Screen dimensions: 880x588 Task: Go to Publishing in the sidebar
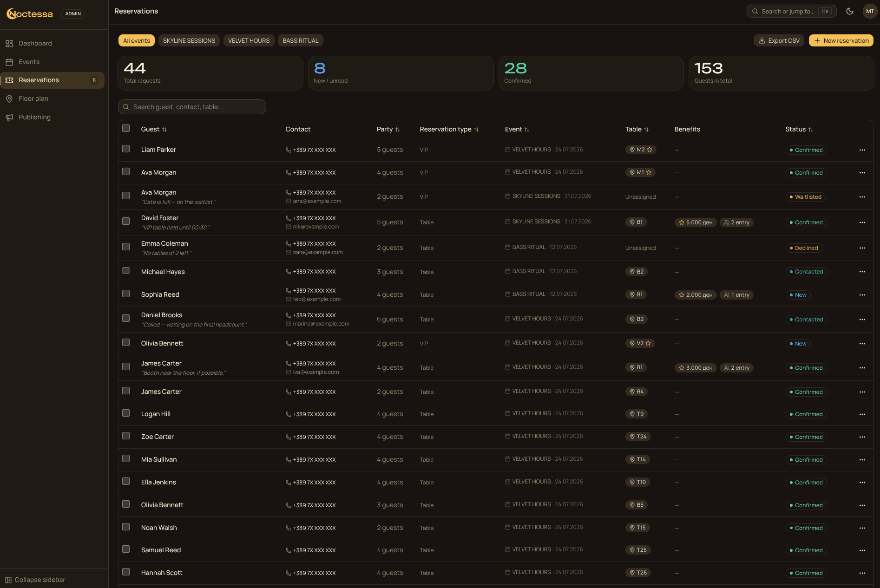[52, 117]
